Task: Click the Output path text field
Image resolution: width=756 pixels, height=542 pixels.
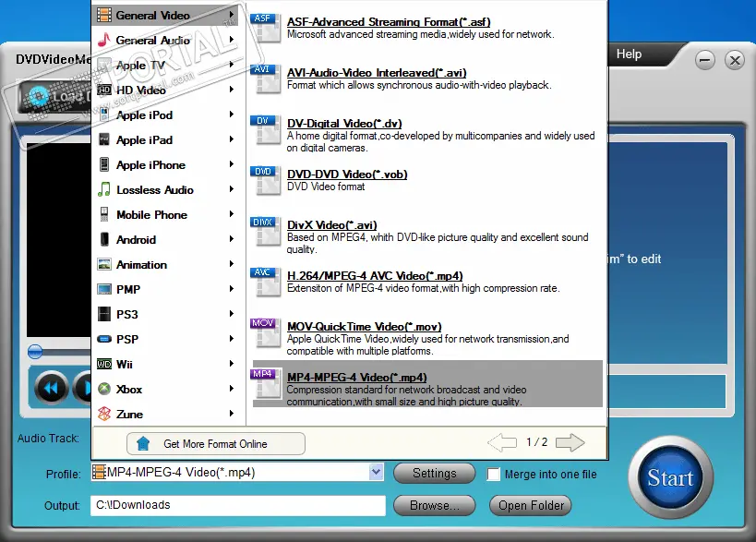Action: (x=237, y=506)
